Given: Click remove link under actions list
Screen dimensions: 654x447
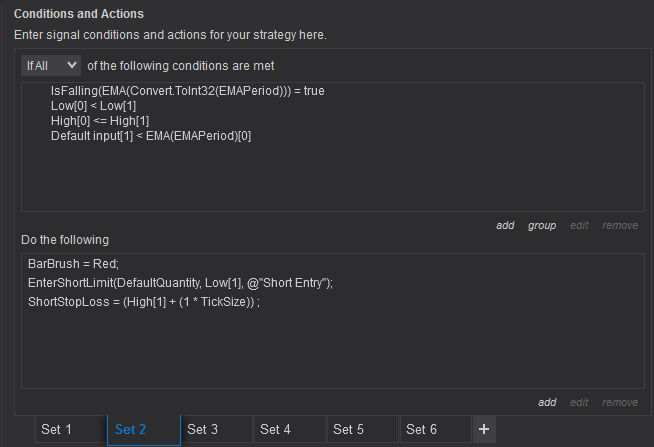Looking at the screenshot, I should point(620,402).
